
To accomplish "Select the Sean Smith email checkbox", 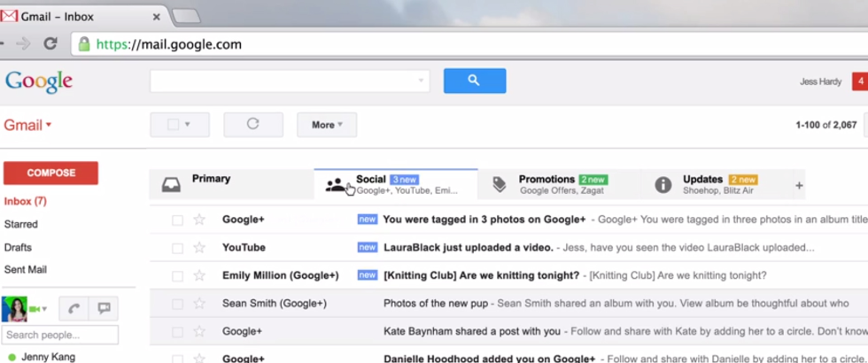I will click(177, 304).
